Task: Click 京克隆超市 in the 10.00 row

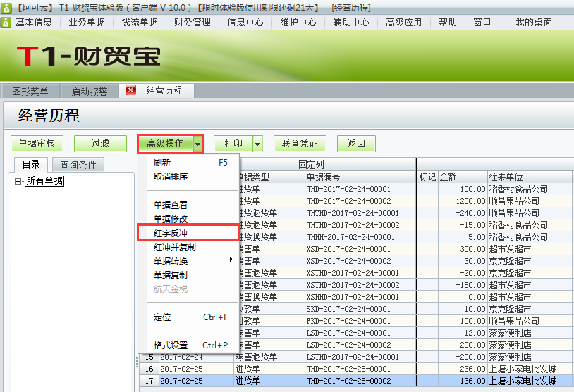Action: (531, 309)
